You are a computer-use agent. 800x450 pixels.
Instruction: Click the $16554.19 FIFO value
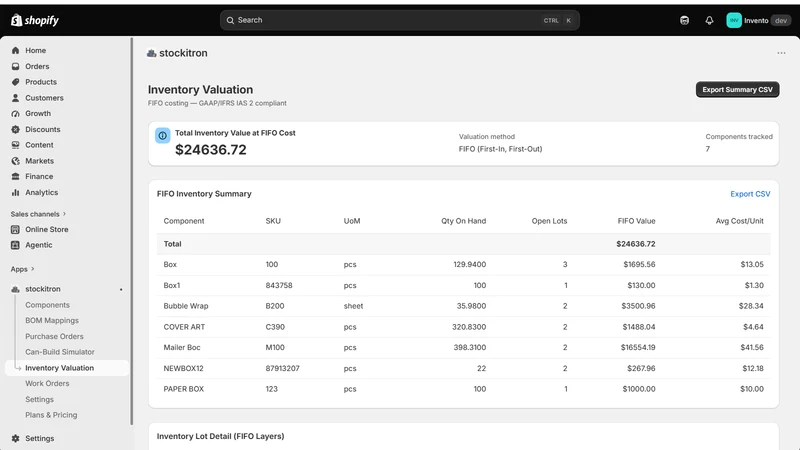pos(638,347)
